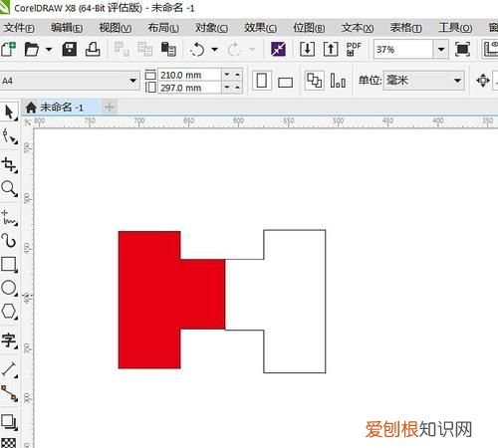Open a file with folder icon
Screen dimensions: 498x448
[x=32, y=50]
